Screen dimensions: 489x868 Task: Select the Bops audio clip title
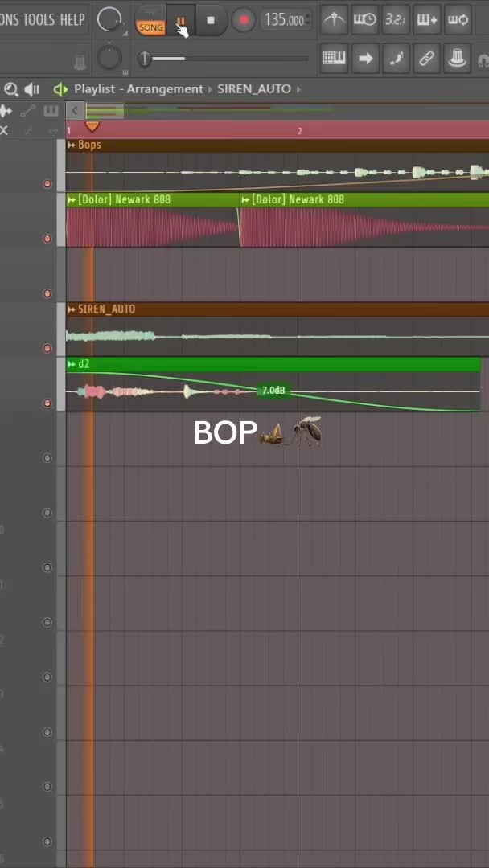pyautogui.click(x=90, y=145)
